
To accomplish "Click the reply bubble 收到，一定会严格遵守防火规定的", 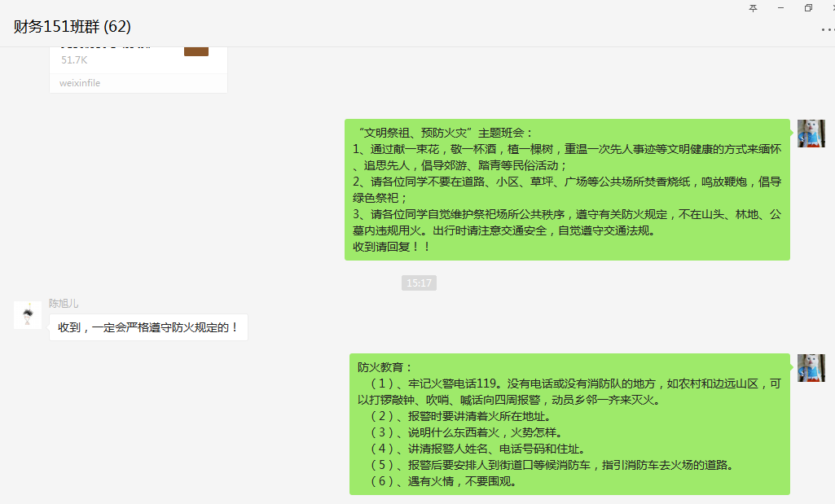I will (x=148, y=327).
